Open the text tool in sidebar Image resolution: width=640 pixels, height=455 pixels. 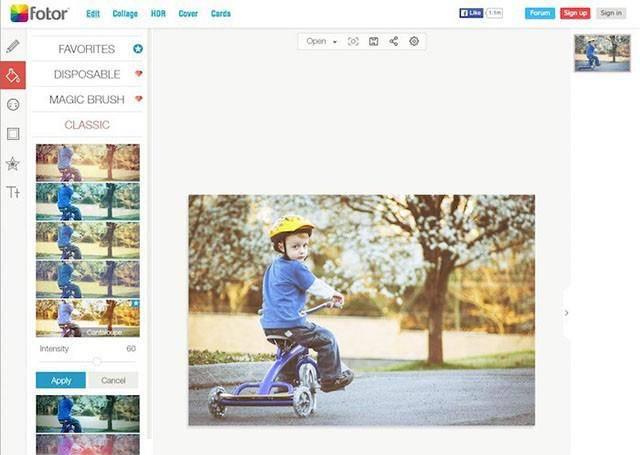13,192
